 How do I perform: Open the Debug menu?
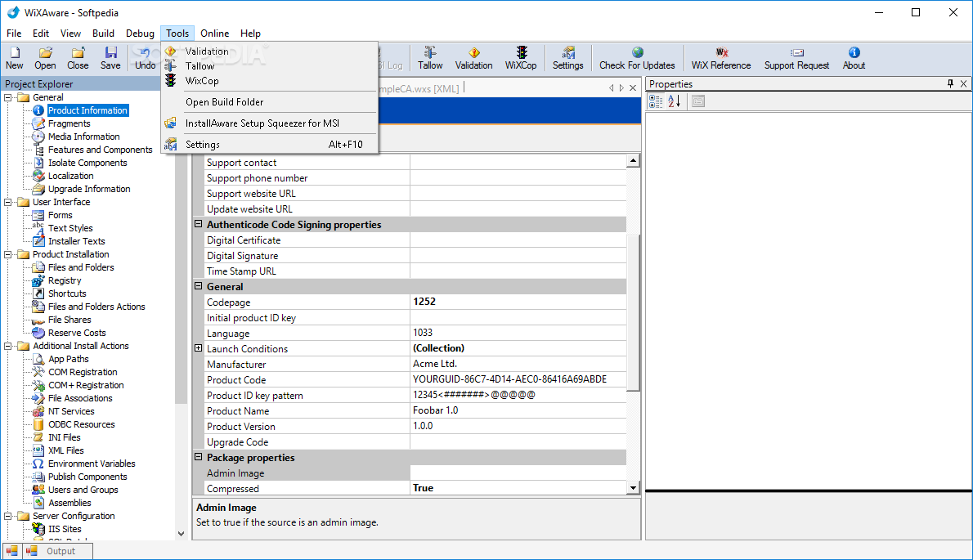140,33
